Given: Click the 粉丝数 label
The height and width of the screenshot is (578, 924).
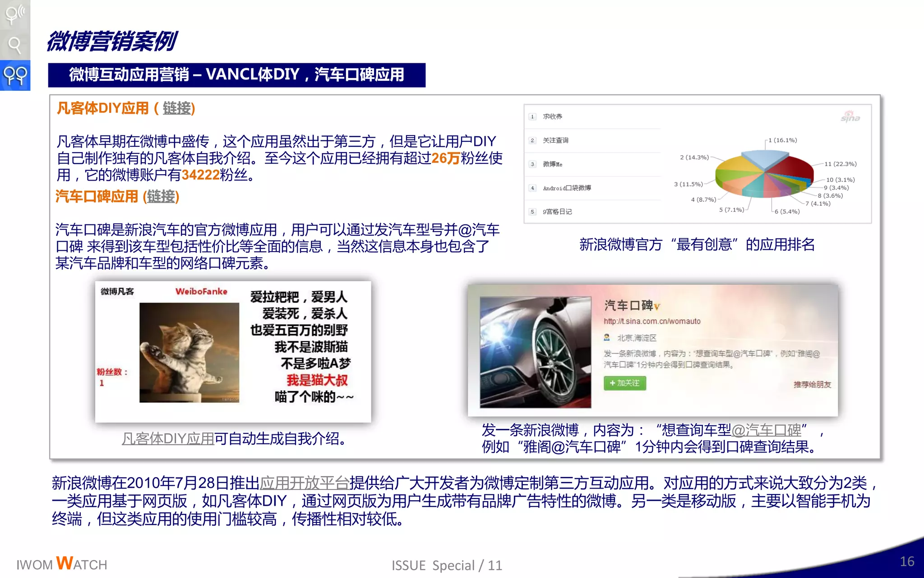Looking at the screenshot, I should (x=112, y=372).
